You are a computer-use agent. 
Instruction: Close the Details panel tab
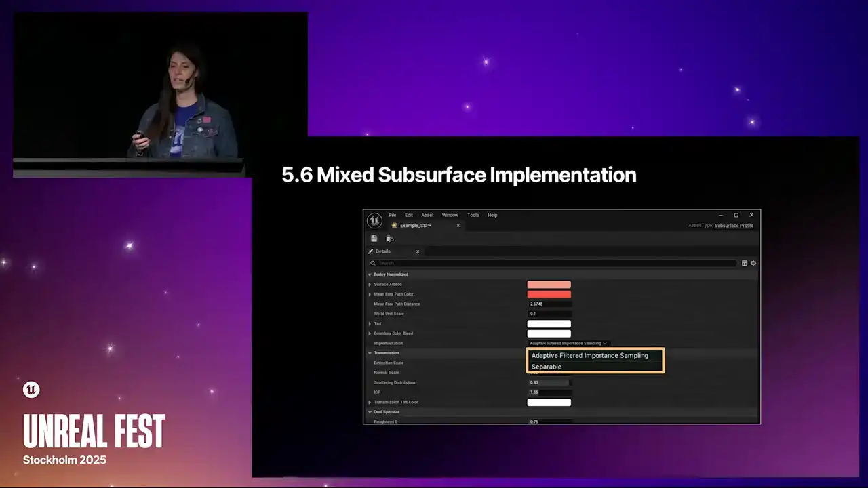click(x=418, y=251)
